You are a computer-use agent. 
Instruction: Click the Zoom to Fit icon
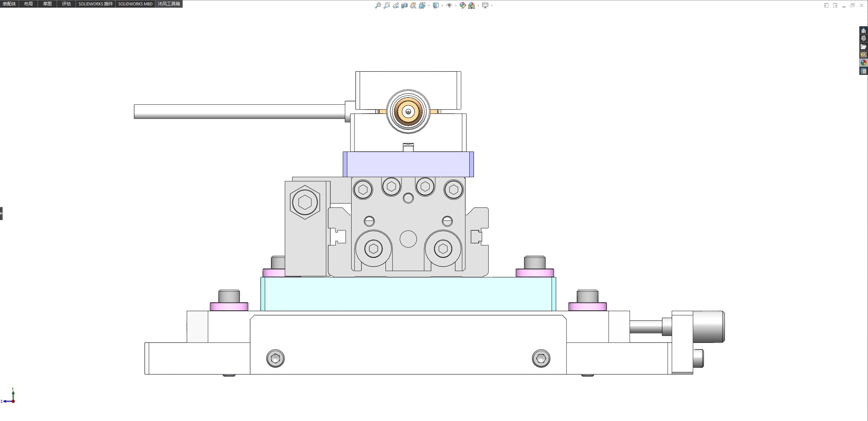378,5
